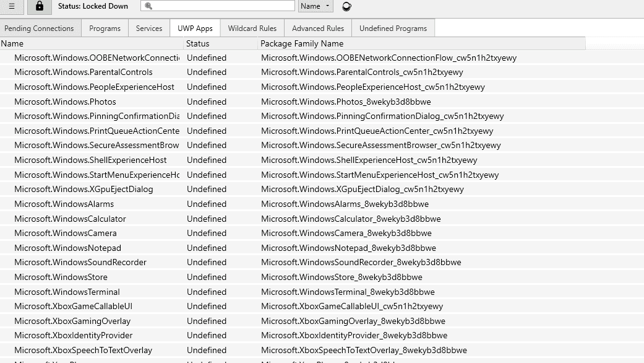Select Microsoft.XboxGamingOverlay name cell

[72, 321]
